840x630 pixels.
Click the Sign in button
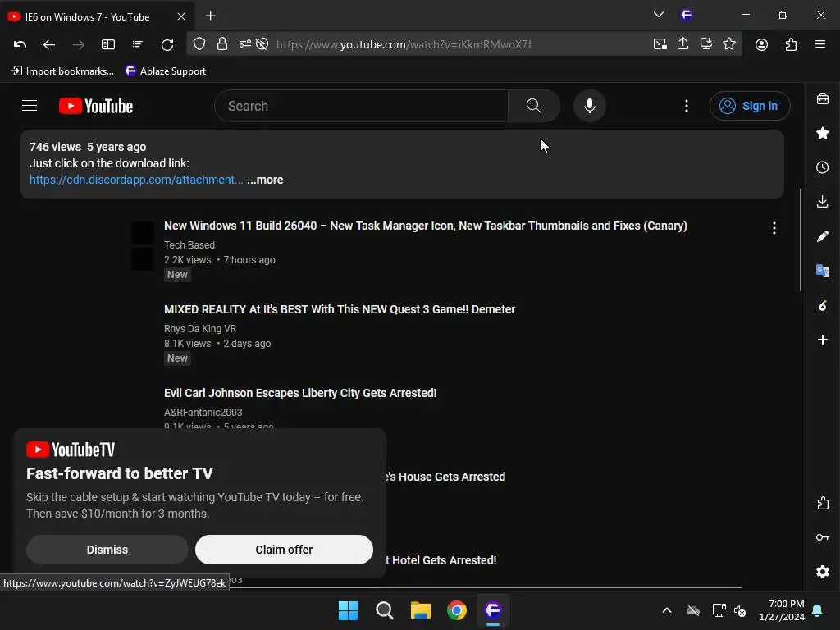750,106
